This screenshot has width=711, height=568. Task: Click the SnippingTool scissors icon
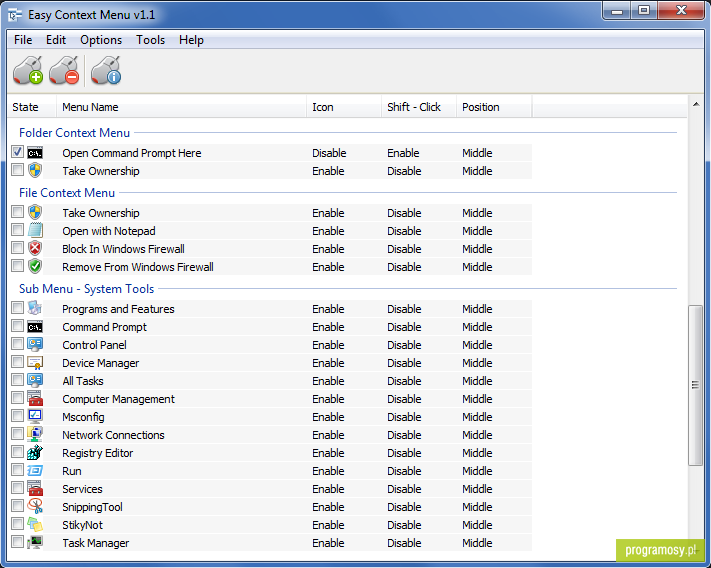pyautogui.click(x=35, y=506)
